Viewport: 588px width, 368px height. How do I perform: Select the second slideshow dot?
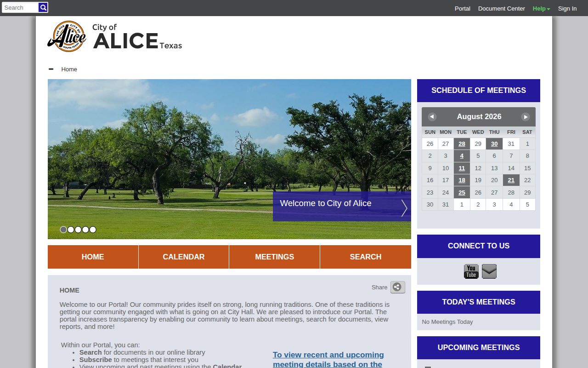pos(71,230)
